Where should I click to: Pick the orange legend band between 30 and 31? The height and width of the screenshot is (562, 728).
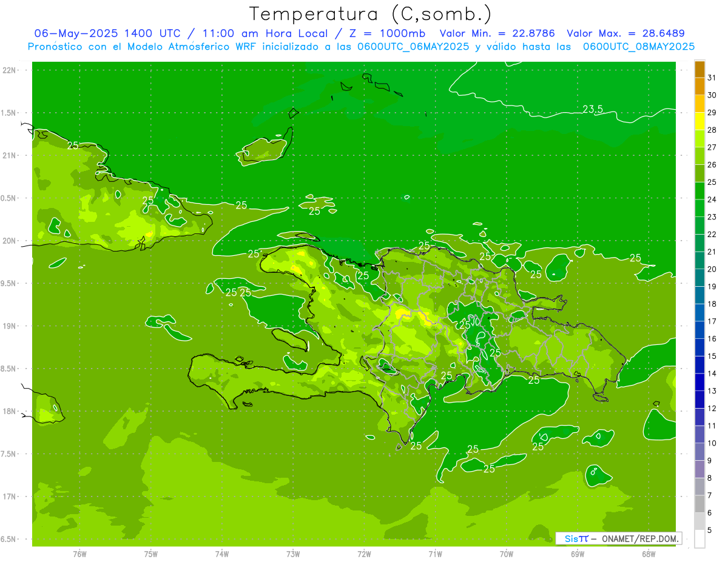(x=699, y=86)
